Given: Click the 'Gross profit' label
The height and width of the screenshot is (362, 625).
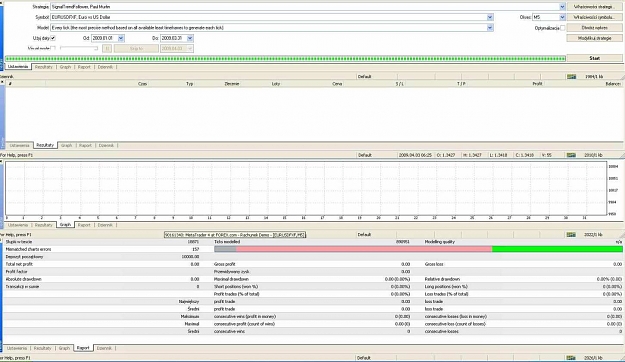Looking at the screenshot, I should coord(224,264).
